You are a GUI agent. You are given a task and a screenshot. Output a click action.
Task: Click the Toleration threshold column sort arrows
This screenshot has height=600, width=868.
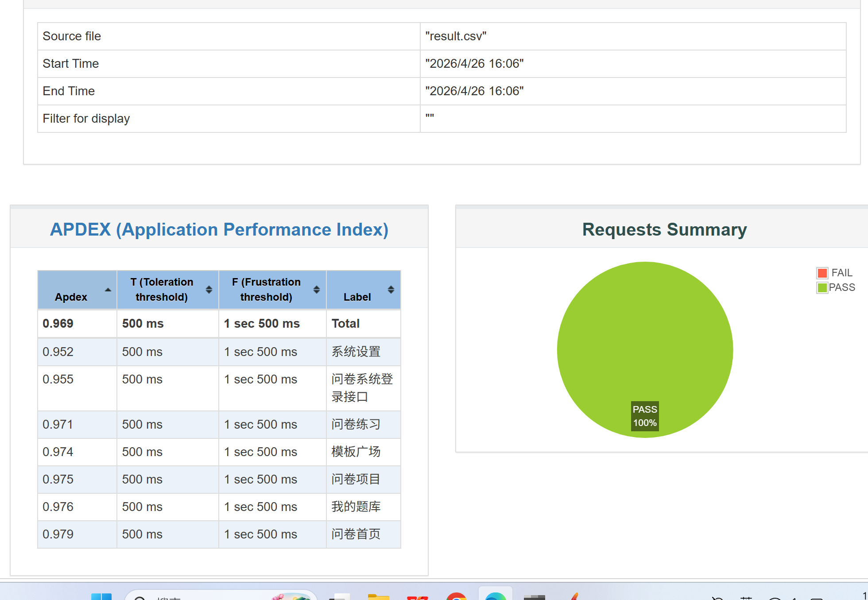[209, 290]
